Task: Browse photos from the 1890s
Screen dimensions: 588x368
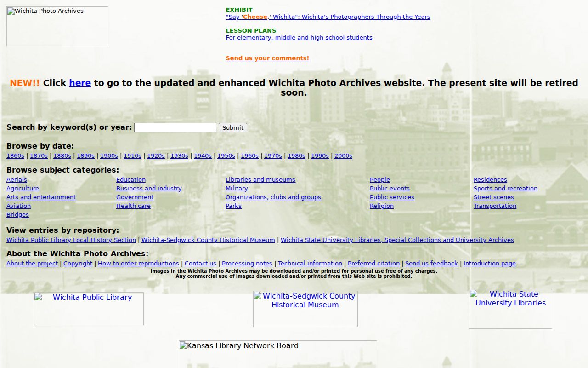Action: (85, 156)
